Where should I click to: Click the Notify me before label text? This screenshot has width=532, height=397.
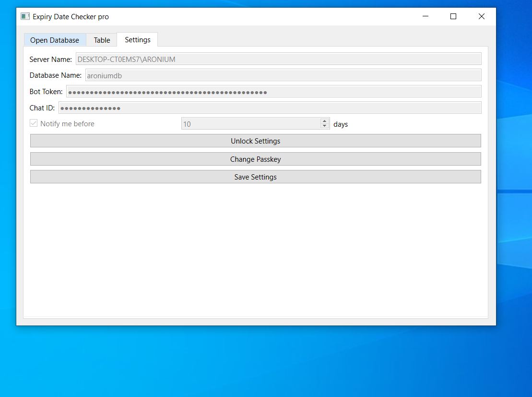67,123
